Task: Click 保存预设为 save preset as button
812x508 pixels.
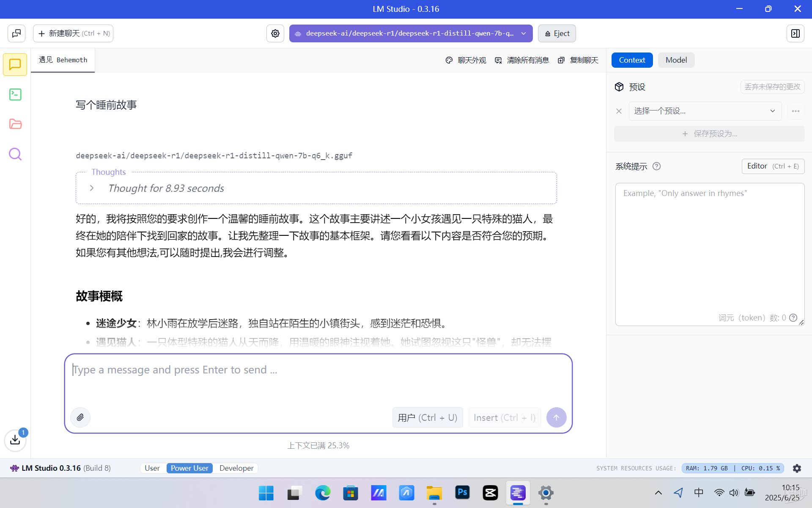Action: coord(709,134)
